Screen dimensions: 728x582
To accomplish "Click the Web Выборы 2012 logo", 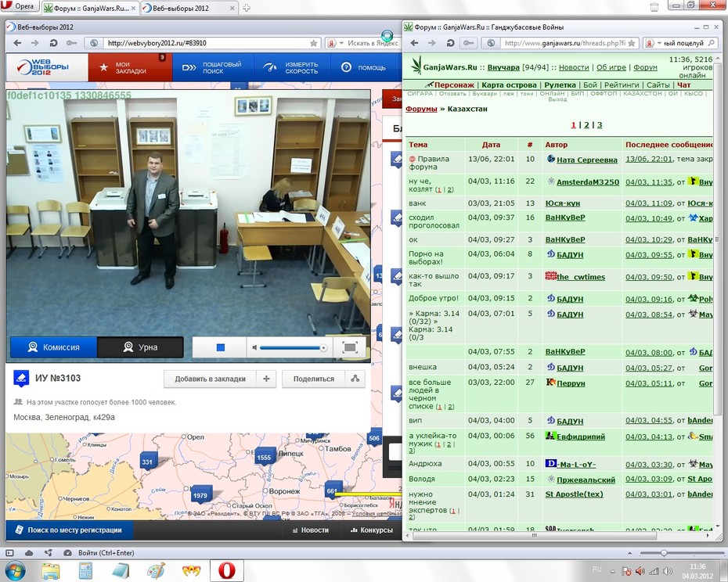I will point(47,67).
